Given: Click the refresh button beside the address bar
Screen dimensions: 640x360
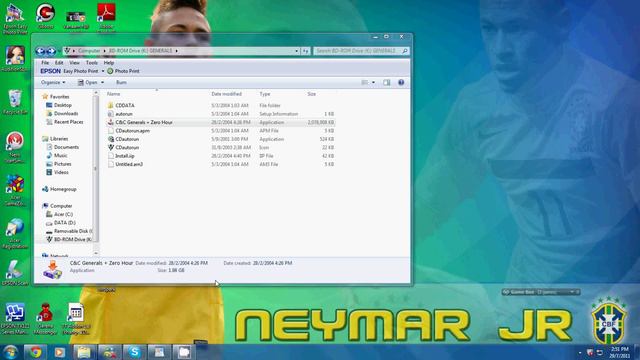Looking at the screenshot, I should pos(306,51).
